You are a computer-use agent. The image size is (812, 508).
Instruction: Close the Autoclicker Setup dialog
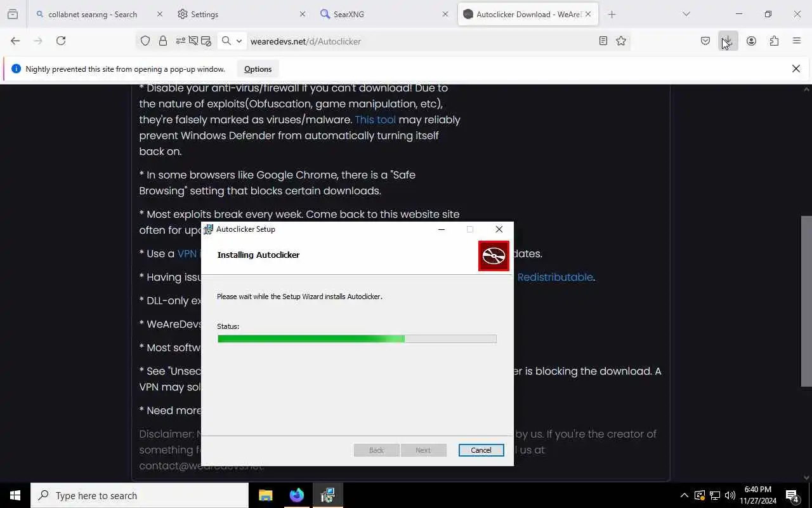click(x=499, y=229)
